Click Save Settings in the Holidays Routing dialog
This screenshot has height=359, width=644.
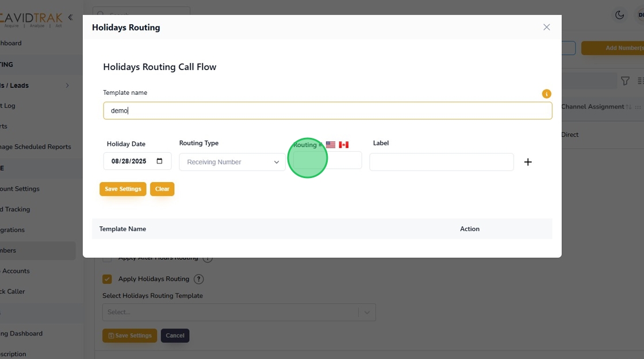coord(123,189)
